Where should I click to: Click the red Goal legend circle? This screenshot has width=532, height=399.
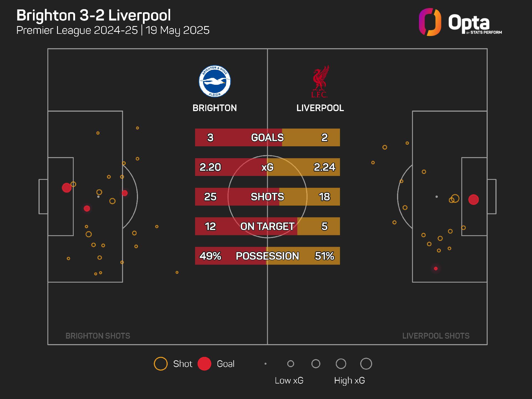(x=204, y=364)
